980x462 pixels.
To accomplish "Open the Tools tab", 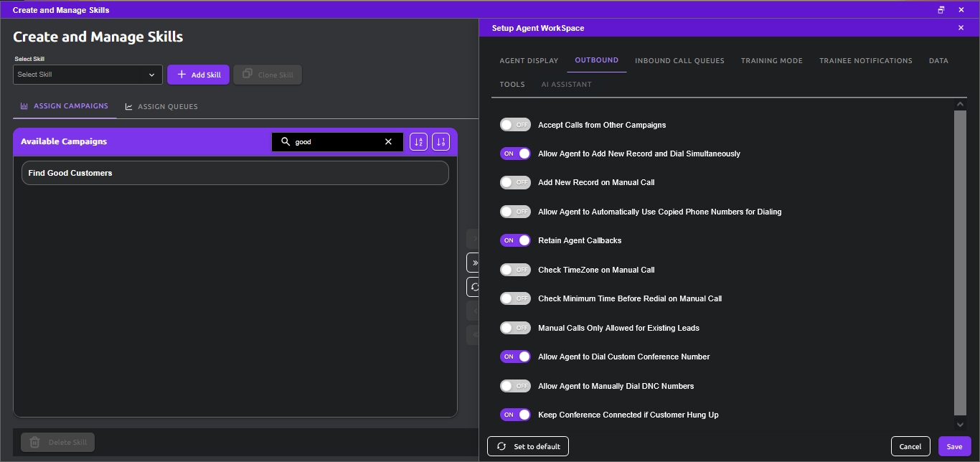I will [512, 85].
